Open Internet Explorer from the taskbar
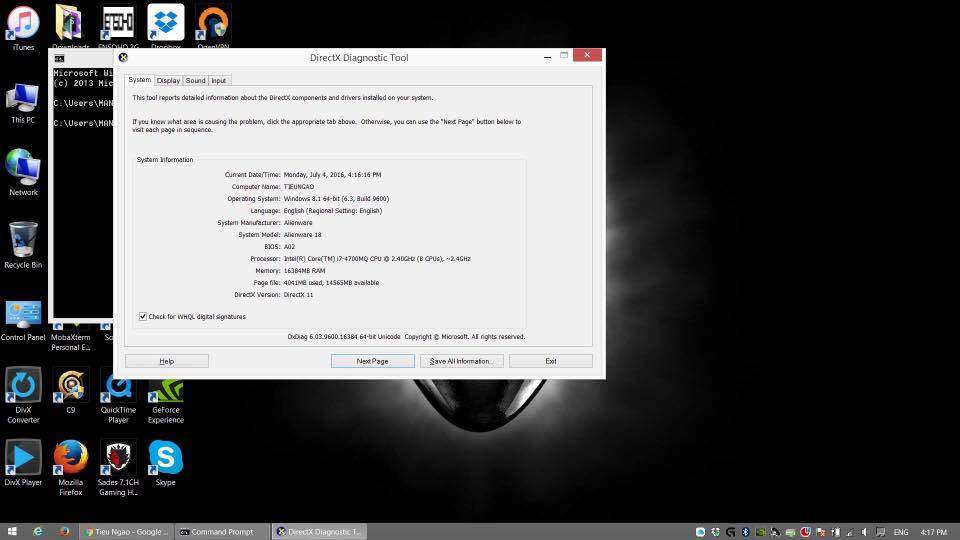This screenshot has height=540, width=960. tap(37, 531)
